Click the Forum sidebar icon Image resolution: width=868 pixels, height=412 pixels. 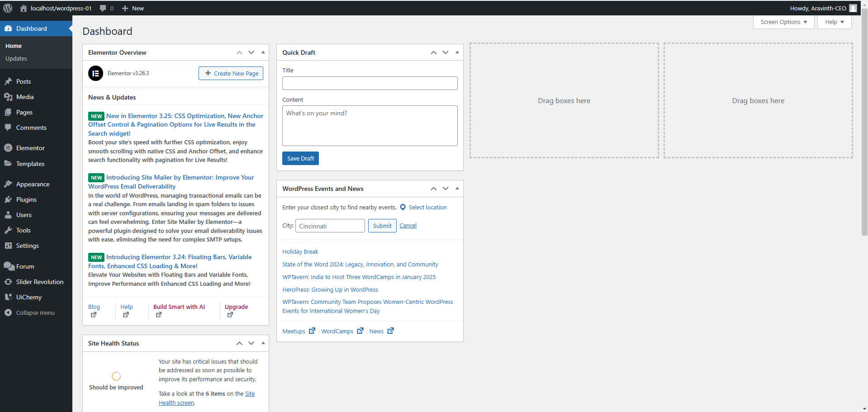pyautogui.click(x=8, y=266)
